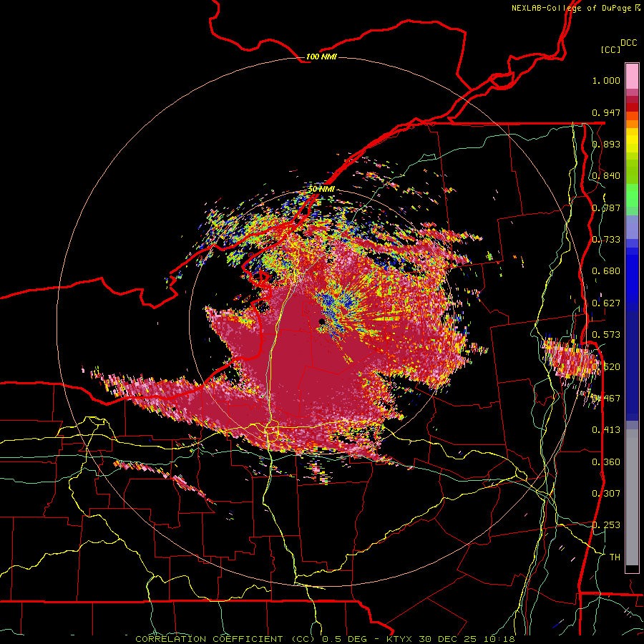Viewport: 644px width, 644px height.
Task: Pick the light pink swatch beside 1.000
Action: 632,77
